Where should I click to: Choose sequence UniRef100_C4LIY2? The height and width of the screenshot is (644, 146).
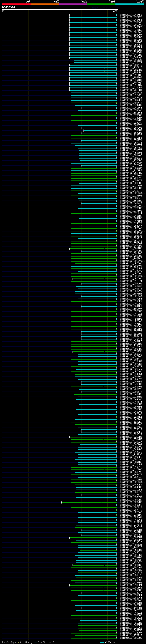pos(131,572)
